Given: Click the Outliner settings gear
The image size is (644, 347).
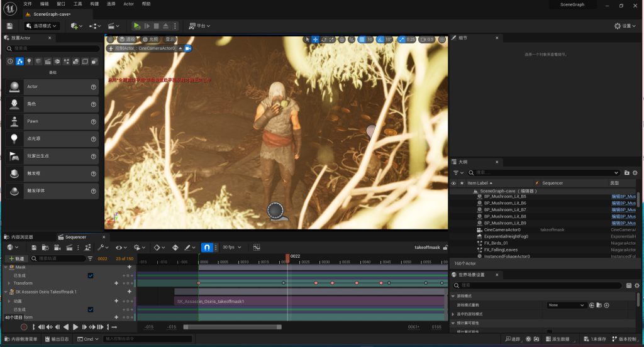Looking at the screenshot, I should 635,173.
